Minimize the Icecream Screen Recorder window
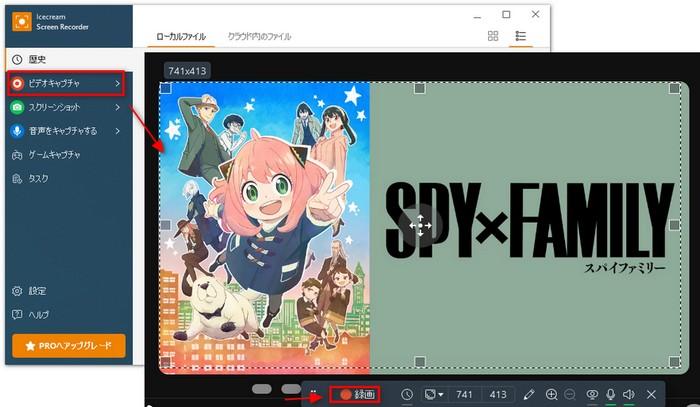This screenshot has width=700, height=407. (477, 17)
